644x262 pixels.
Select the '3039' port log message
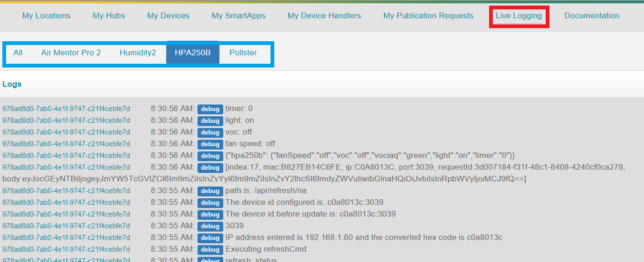234,226
